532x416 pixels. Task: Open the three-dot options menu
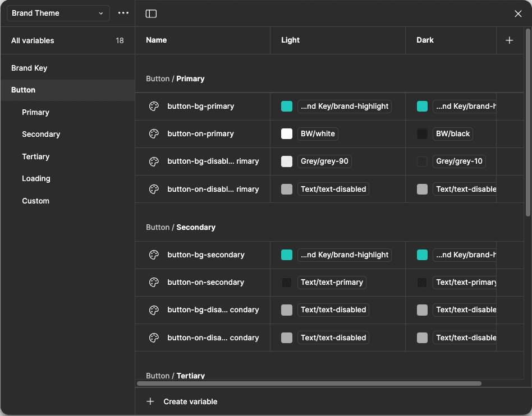tap(123, 13)
